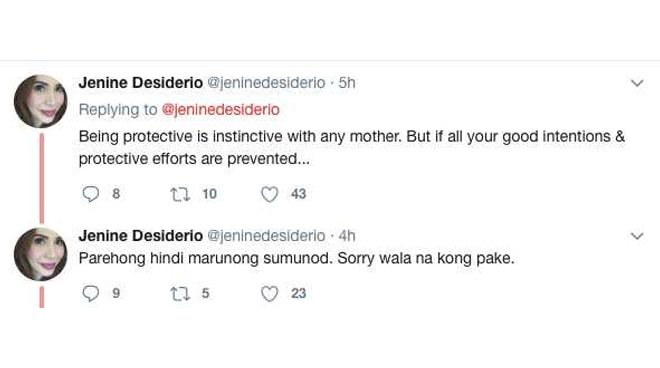Click reply icon on the 4h tweet
Viewport: 660px width, 368px height.
pyautogui.click(x=90, y=293)
